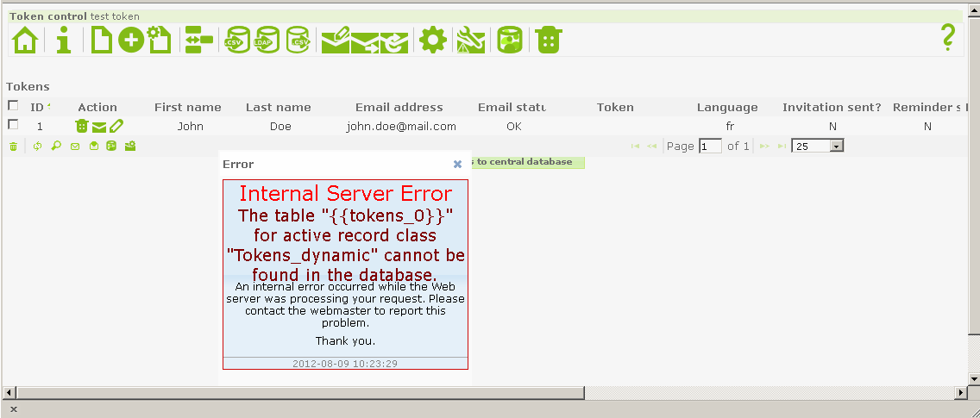Click last small footer icon with gear

coord(130,147)
